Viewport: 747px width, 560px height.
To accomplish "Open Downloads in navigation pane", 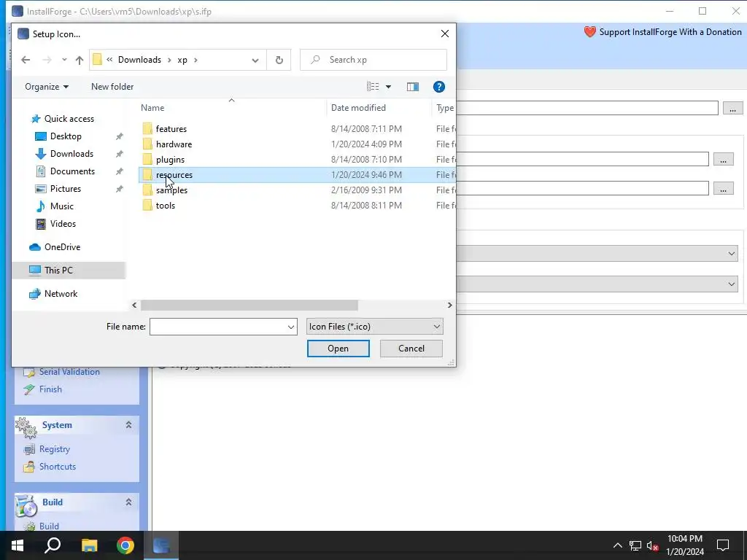I will pyautogui.click(x=71, y=154).
